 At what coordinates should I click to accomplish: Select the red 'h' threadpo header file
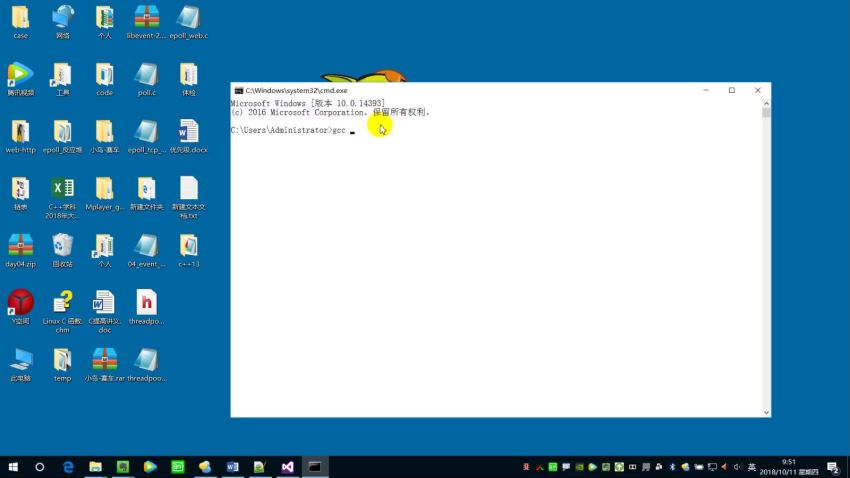coord(146,307)
